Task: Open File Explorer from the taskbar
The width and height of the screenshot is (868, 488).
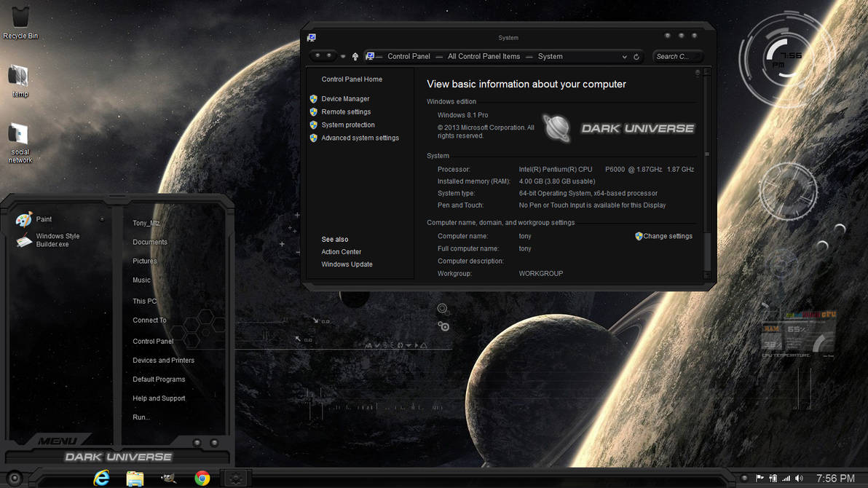Action: pos(135,479)
